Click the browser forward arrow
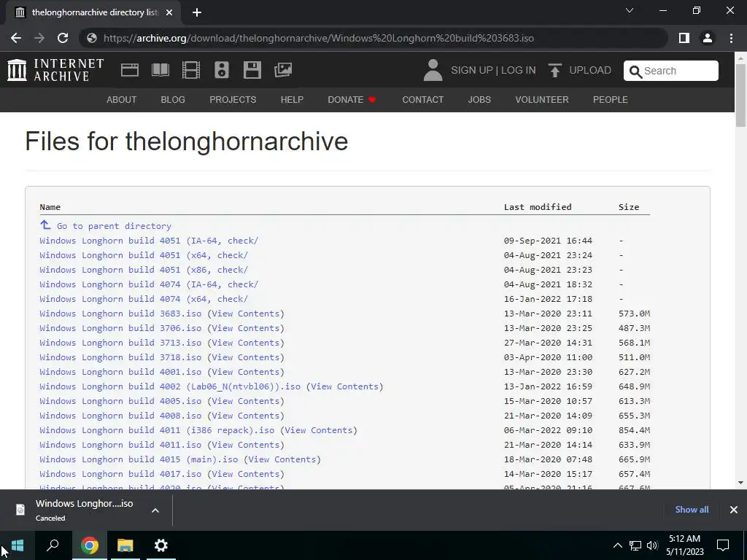Screen dimensions: 747x560 (x=39, y=38)
